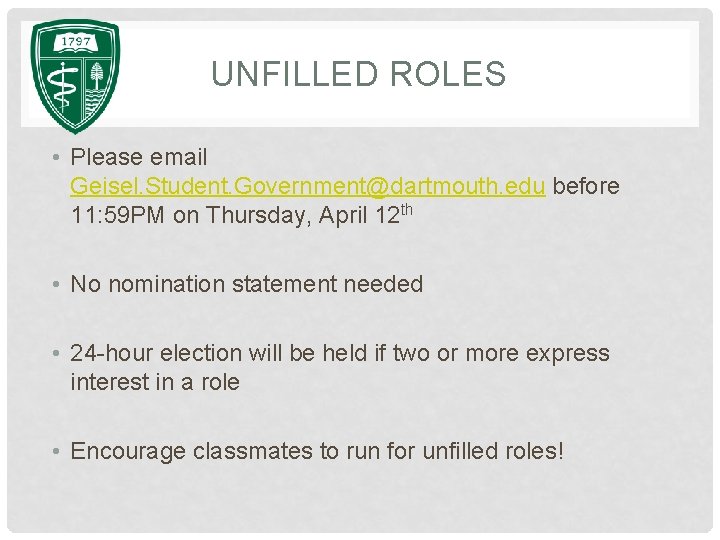The image size is (720, 540).
Task: Click the bullet marker before "24-hour election"
Action: click(x=59, y=353)
